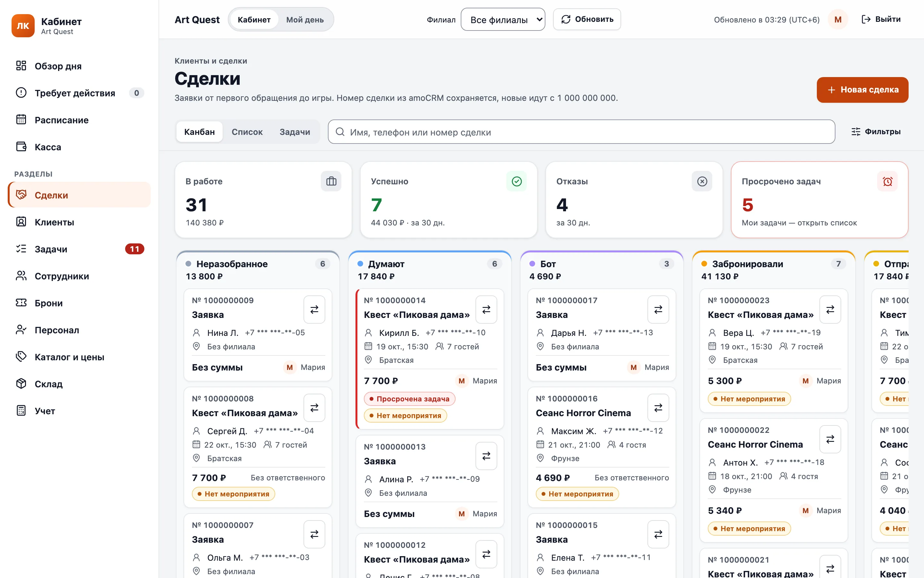
Task: Open Филиал dropdown Все филиалы
Action: 503,20
